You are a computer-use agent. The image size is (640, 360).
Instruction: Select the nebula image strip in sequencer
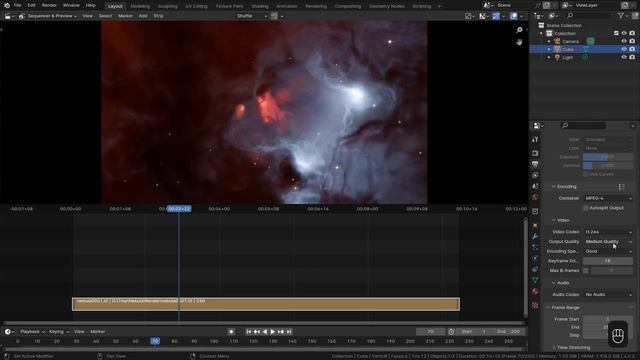point(266,304)
